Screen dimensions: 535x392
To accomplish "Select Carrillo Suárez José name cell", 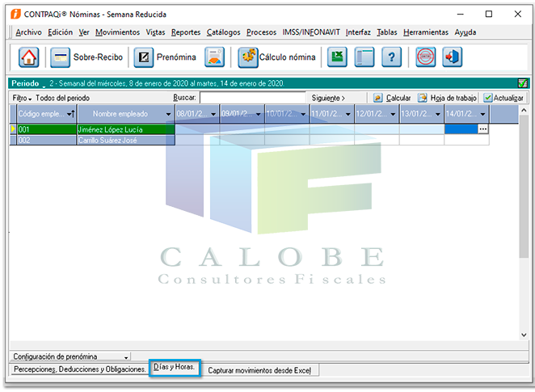I will [x=126, y=140].
